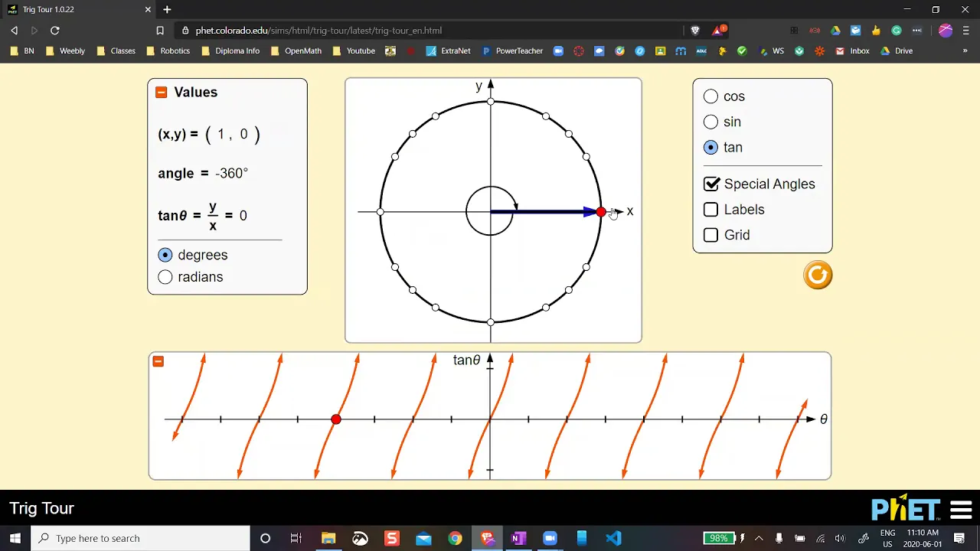Open the Weebly bookmarks folder

click(65, 51)
